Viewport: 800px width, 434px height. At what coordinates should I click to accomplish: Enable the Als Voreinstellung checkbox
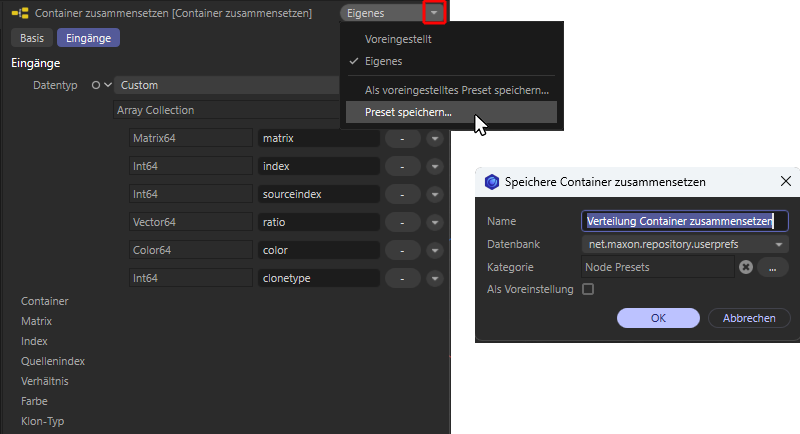tap(588, 290)
